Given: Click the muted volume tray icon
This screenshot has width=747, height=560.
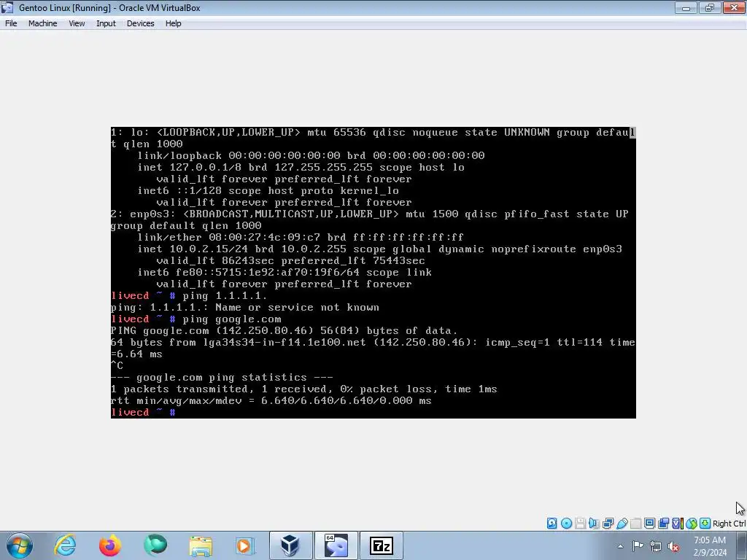Looking at the screenshot, I should coord(673,546).
